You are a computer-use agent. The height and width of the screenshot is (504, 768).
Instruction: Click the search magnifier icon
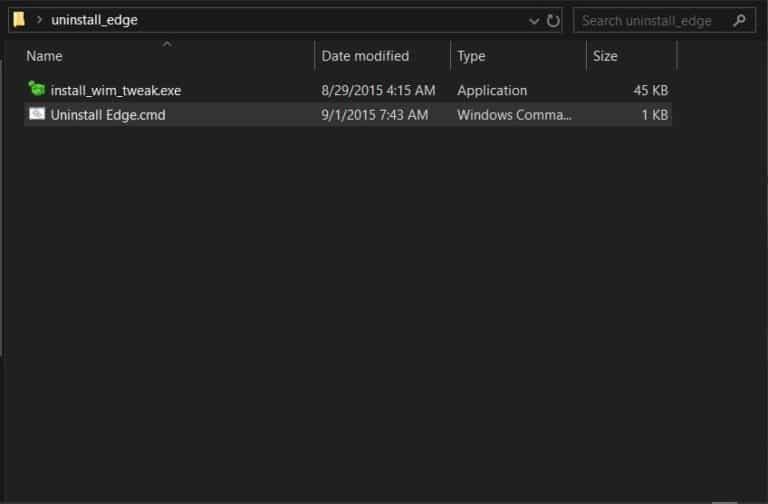coord(740,21)
